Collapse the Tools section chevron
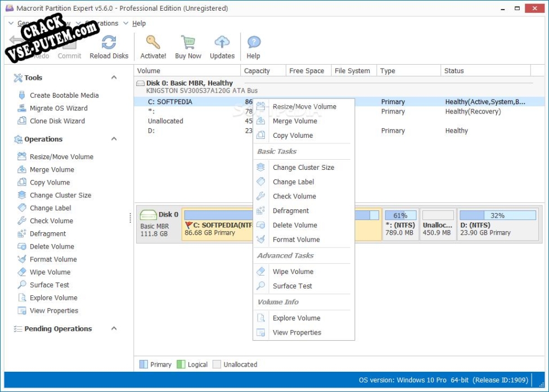Screen dimensions: 549x392 pyautogui.click(x=114, y=78)
